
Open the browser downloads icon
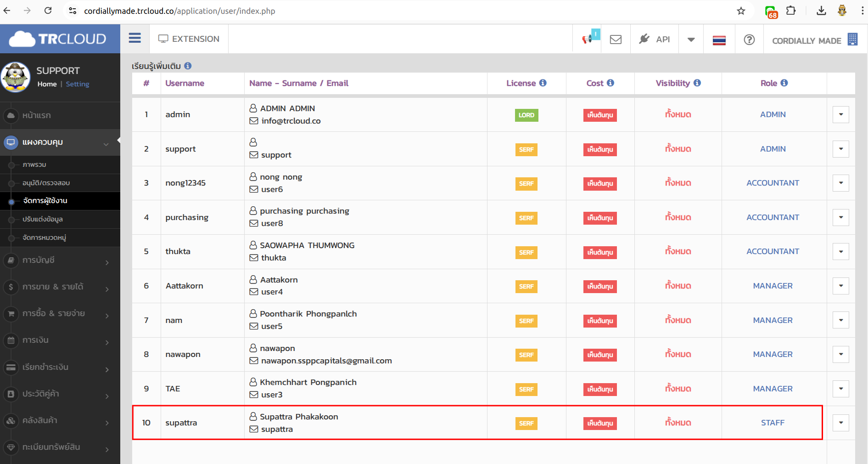pyautogui.click(x=821, y=11)
